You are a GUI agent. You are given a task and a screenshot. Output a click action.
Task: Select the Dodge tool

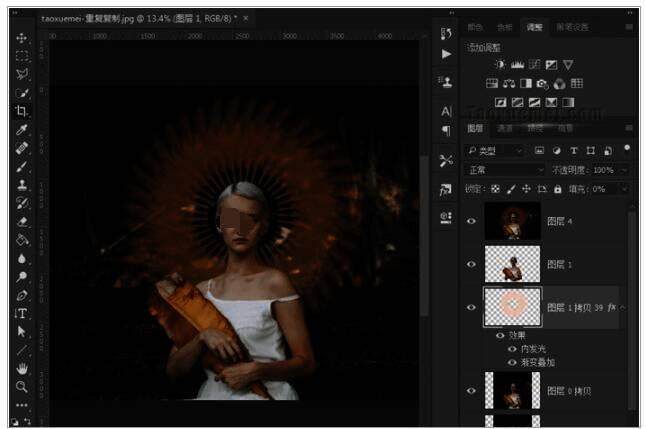click(x=21, y=276)
